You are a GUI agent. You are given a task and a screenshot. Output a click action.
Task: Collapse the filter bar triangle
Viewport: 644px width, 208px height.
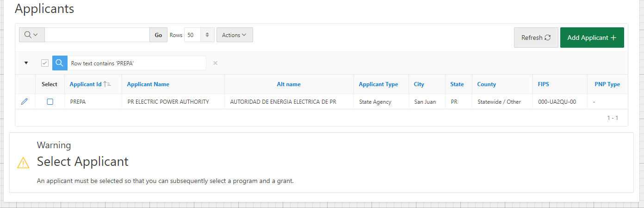[x=26, y=63]
